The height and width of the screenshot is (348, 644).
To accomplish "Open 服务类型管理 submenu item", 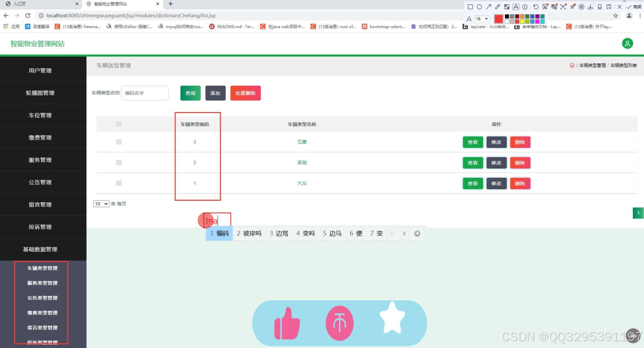I will coord(42,283).
